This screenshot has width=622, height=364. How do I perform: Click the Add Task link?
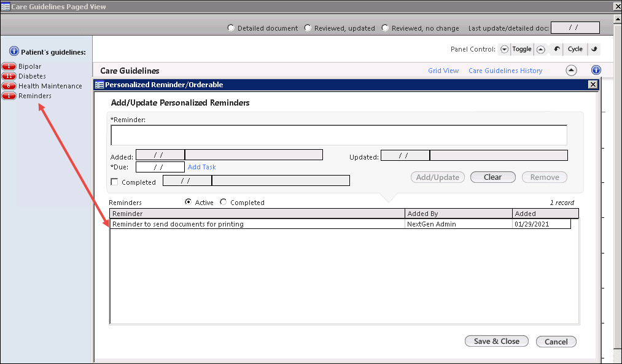click(201, 167)
